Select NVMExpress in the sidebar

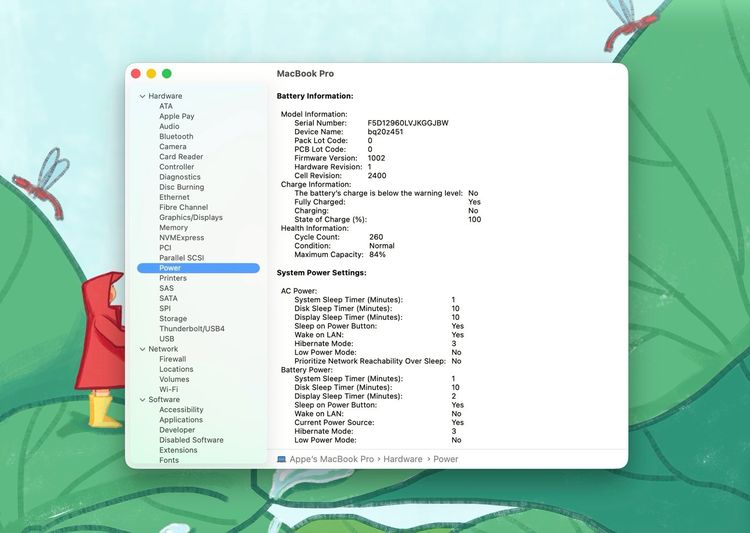181,238
